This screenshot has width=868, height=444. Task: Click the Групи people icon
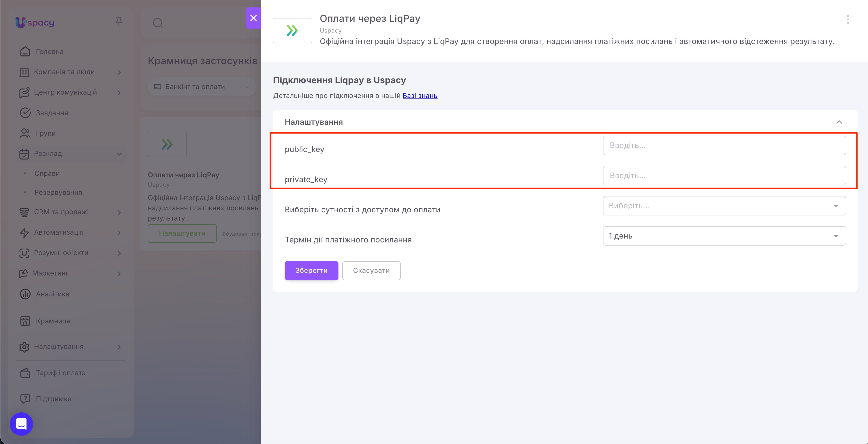tap(25, 133)
